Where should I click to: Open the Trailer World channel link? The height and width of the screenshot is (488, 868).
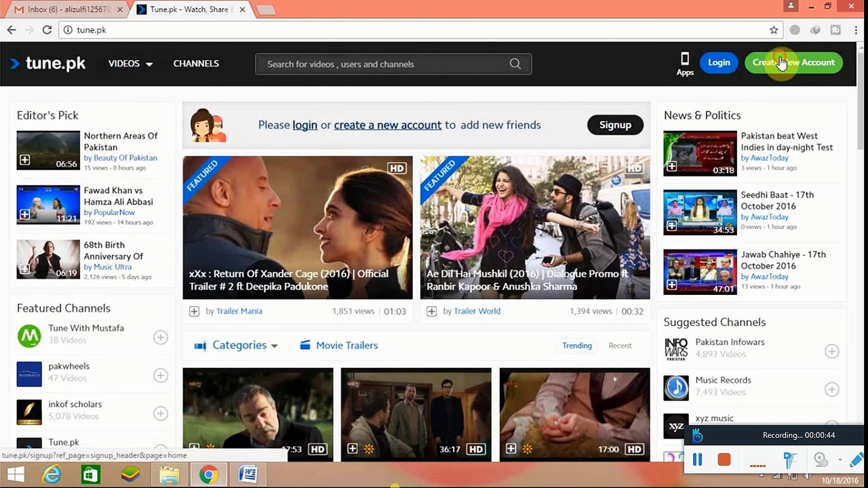click(x=477, y=311)
